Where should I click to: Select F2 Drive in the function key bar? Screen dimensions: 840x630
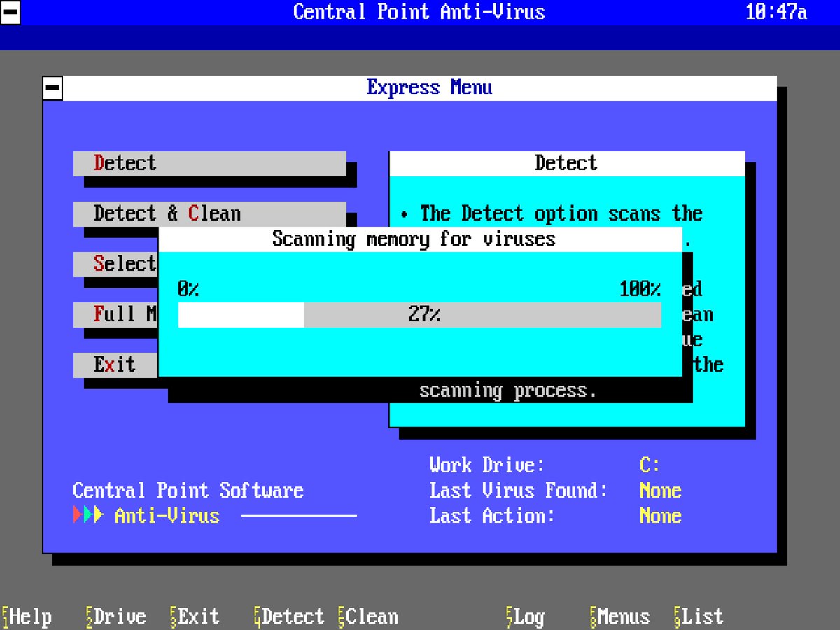(x=116, y=617)
